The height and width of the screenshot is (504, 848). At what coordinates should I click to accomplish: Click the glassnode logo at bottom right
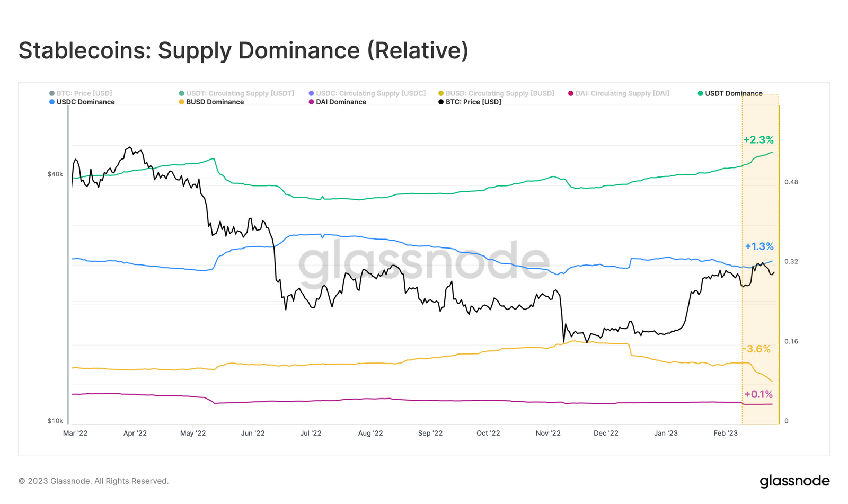794,481
